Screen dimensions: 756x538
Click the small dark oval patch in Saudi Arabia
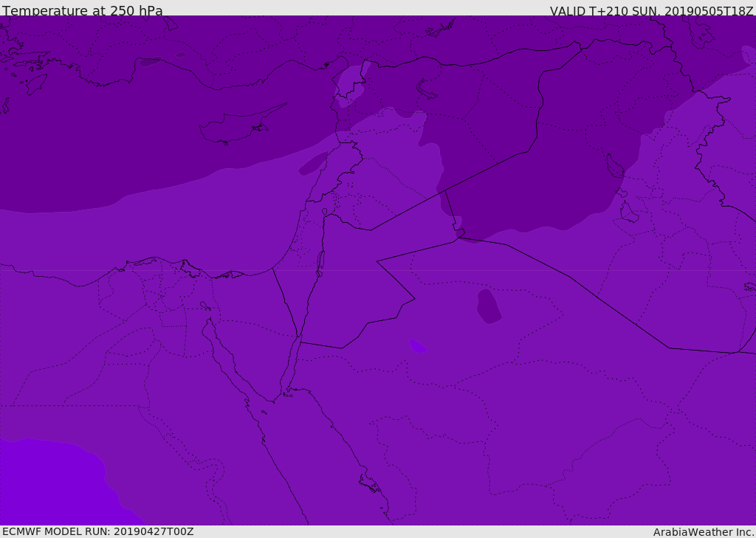click(x=489, y=306)
